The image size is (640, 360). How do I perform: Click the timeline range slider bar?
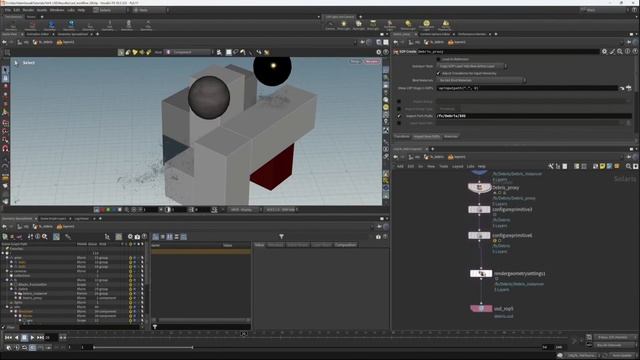(x=143, y=347)
